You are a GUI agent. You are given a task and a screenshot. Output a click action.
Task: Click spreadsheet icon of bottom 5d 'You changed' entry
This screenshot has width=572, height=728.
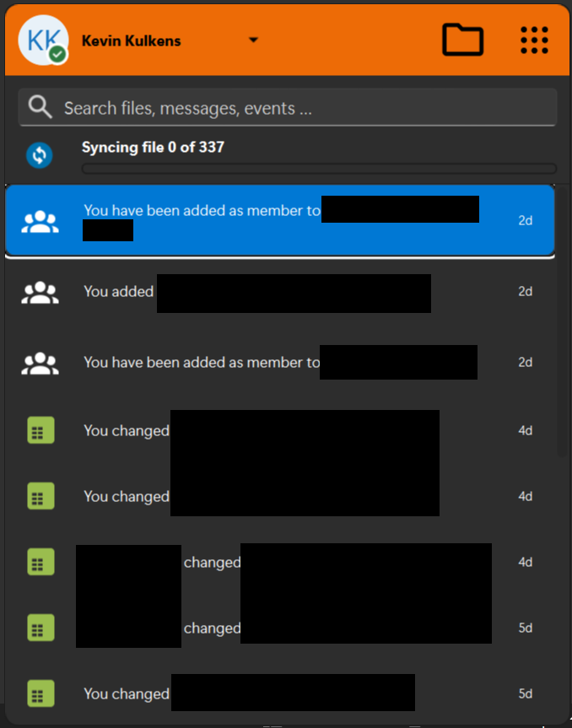click(x=40, y=694)
